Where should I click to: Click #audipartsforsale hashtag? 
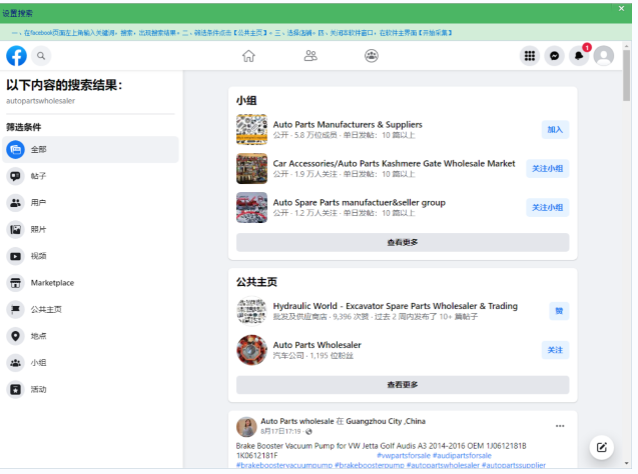coord(462,455)
